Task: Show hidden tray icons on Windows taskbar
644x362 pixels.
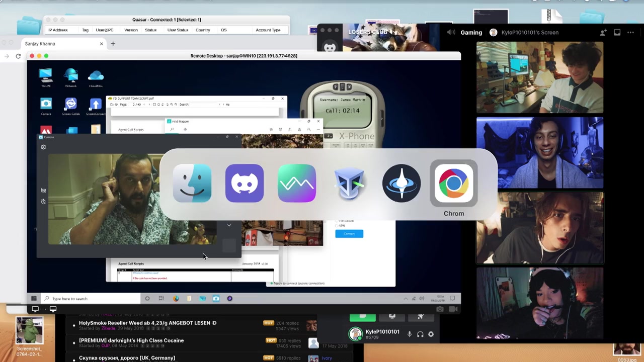Action: [x=406, y=298]
